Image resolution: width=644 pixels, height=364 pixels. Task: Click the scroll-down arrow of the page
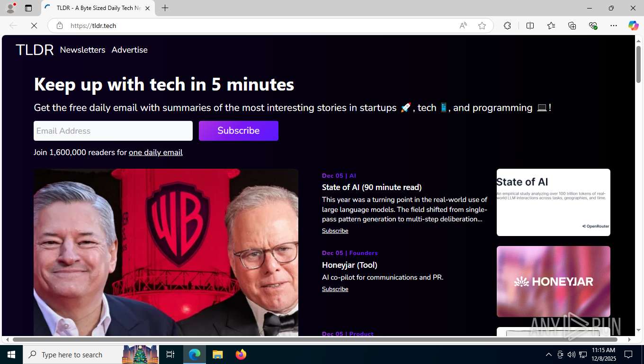[638, 330]
